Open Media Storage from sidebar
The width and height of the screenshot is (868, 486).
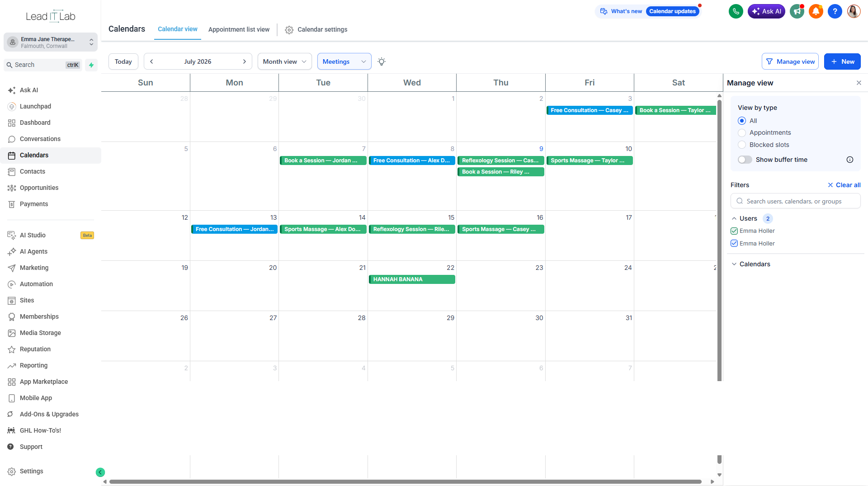(x=50, y=333)
